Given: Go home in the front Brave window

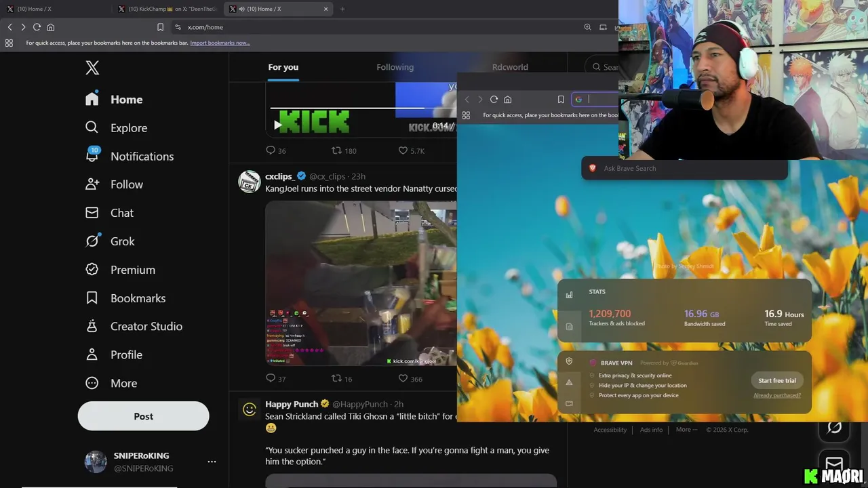Looking at the screenshot, I should pos(507,100).
